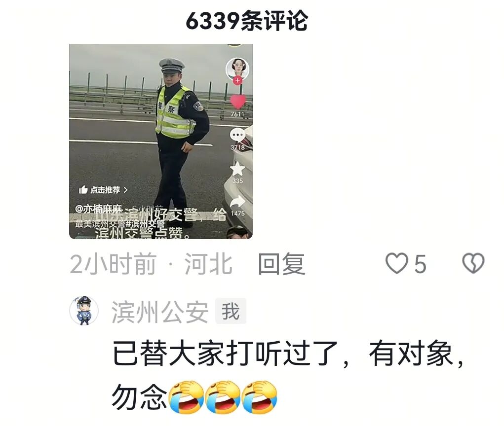Tap the 我 author tag badge
504x426 pixels.
[x=231, y=311]
